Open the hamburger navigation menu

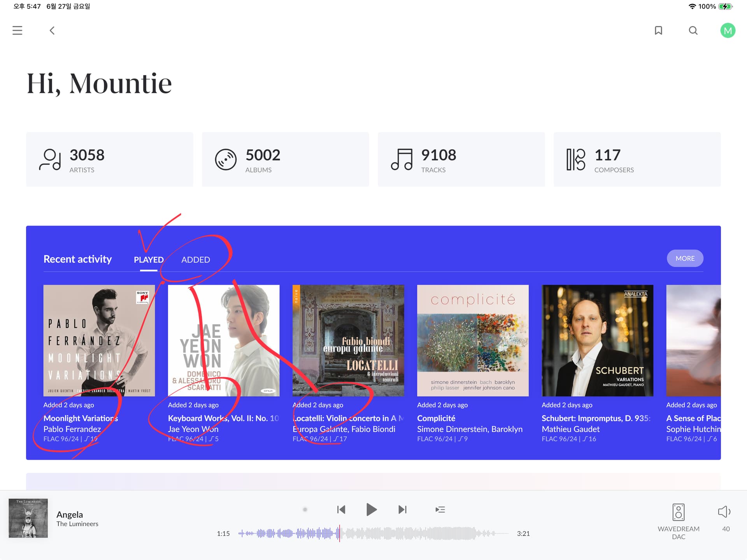click(17, 30)
